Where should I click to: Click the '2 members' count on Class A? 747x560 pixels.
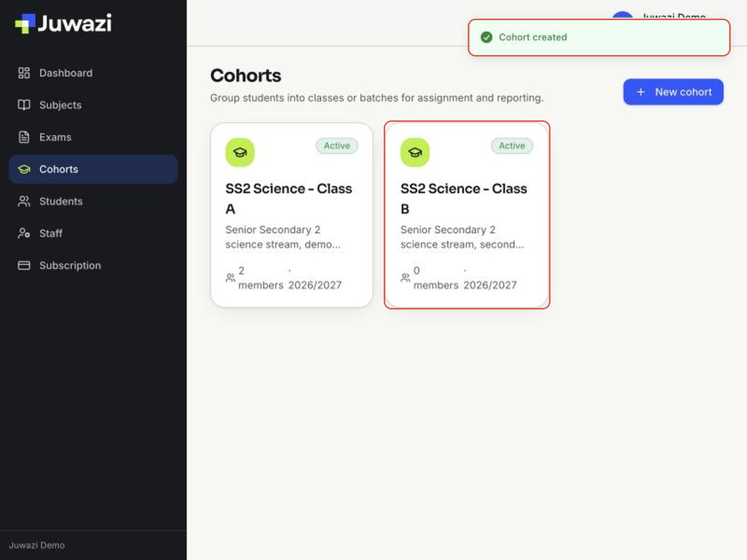click(x=261, y=278)
